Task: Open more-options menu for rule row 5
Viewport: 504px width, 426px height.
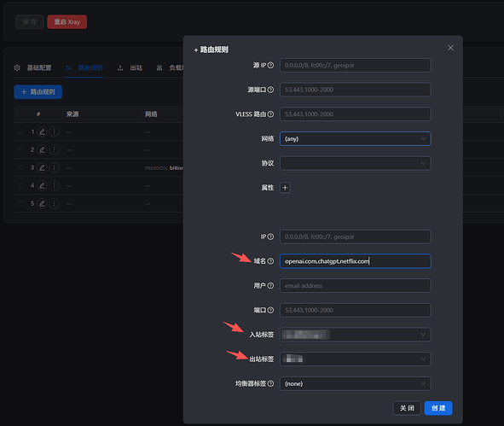Action: pyautogui.click(x=55, y=204)
